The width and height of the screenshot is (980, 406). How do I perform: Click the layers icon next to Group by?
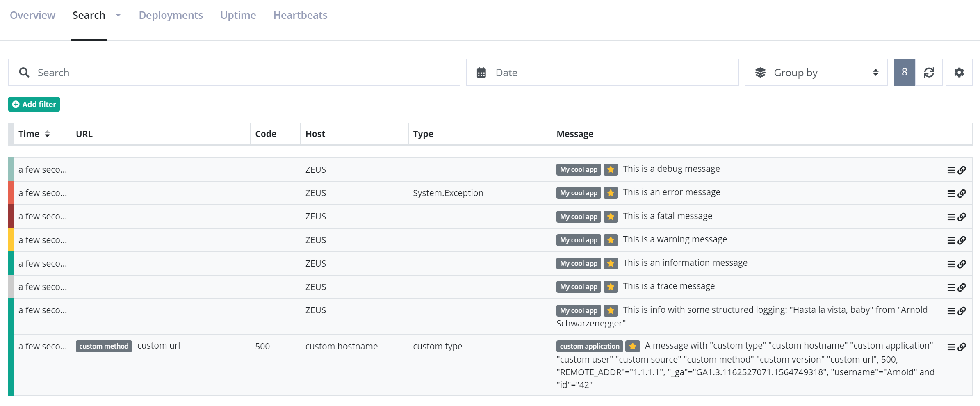(761, 72)
